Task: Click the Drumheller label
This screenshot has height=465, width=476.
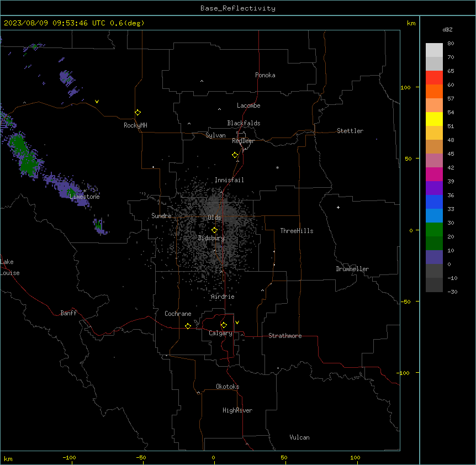Action: click(x=352, y=269)
